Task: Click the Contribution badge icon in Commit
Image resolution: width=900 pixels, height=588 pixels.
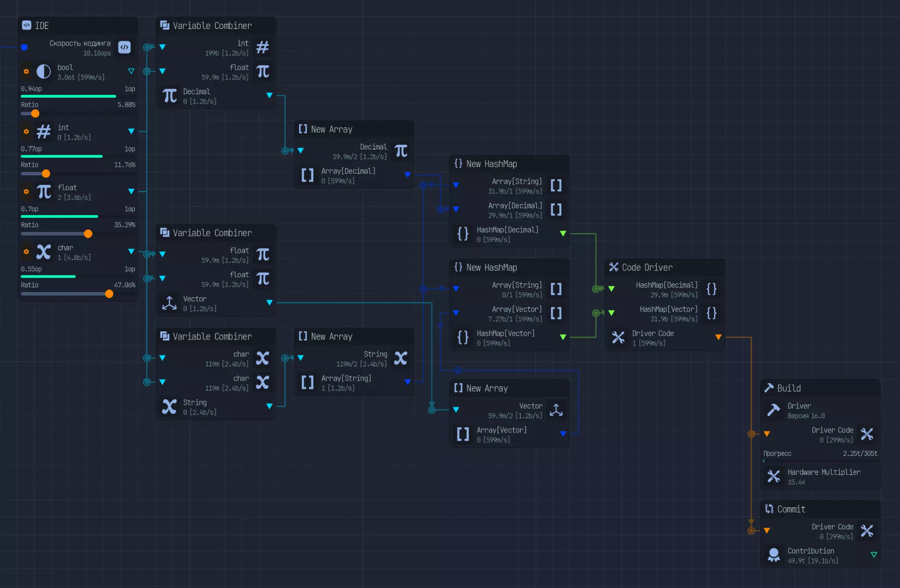Action: (773, 555)
